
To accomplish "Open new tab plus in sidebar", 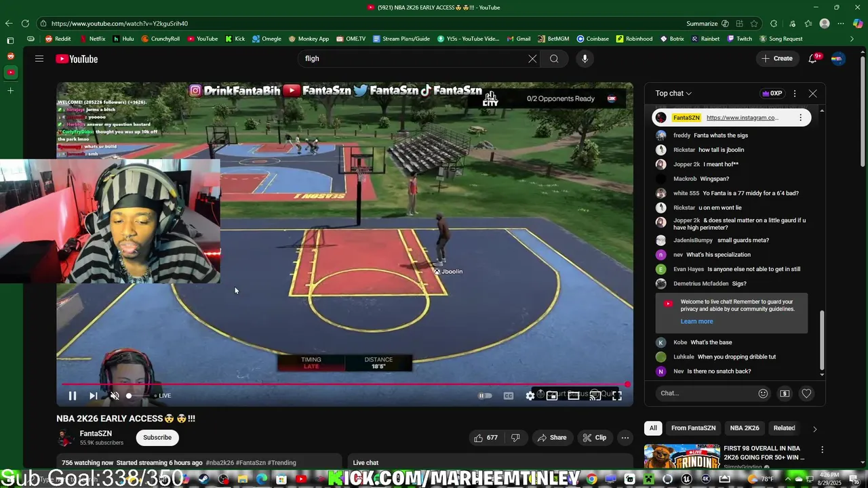I will click(10, 90).
